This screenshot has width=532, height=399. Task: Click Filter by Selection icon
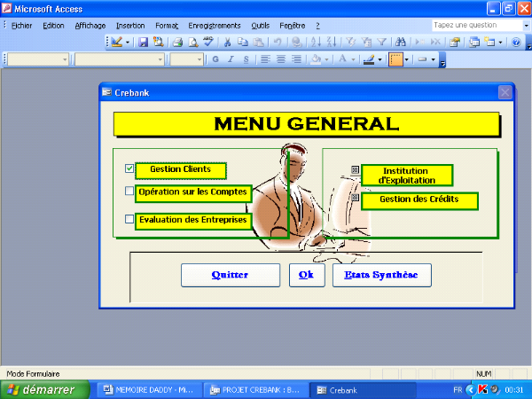pyautogui.click(x=351, y=42)
